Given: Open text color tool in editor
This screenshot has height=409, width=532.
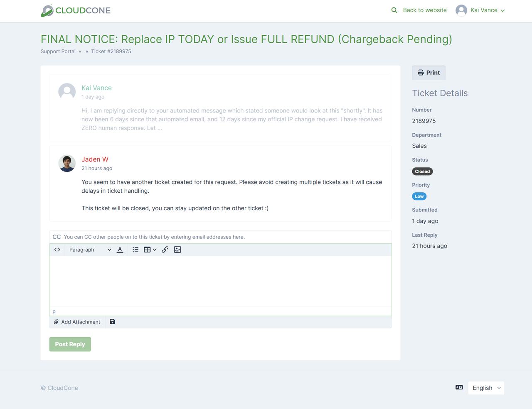Looking at the screenshot, I should (120, 250).
